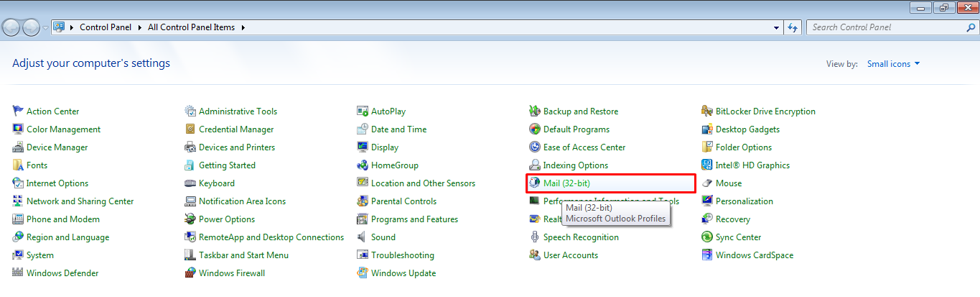Select the Mail (32-bit) icon
Screen dimensions: 980x297
coord(535,183)
